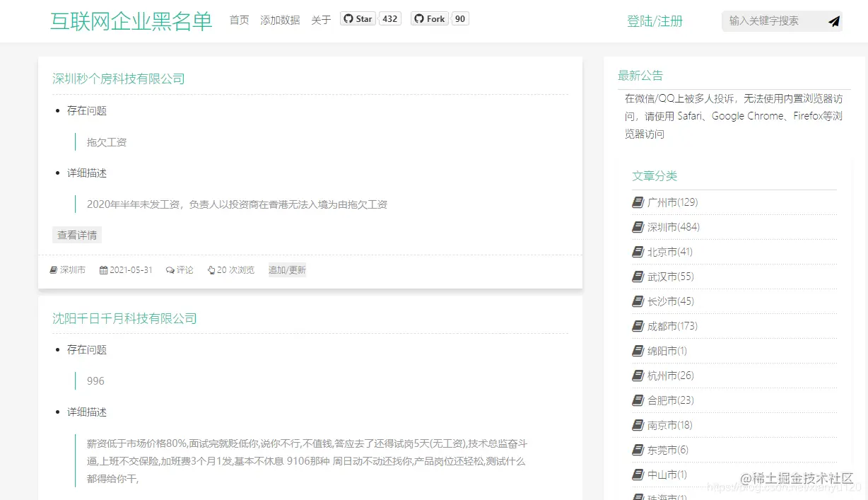Click the views eye icon showing 20 次浏览

(211, 269)
